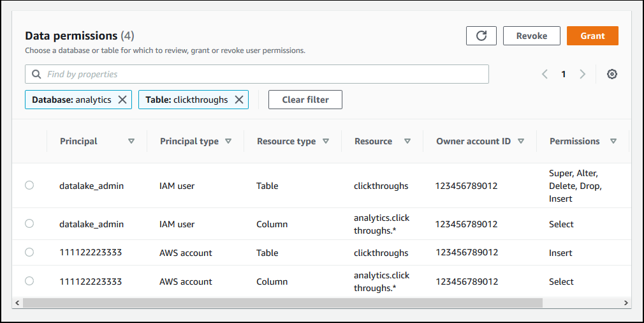
Task: Click the search magnifier icon
Action: point(36,74)
